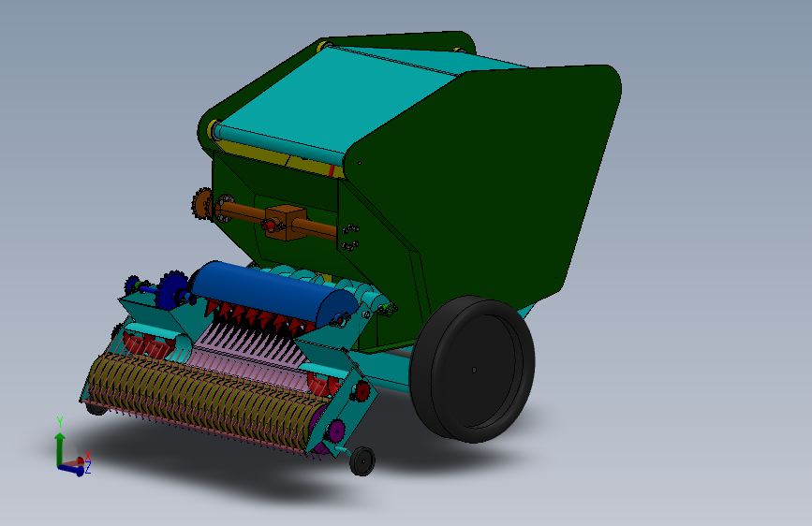Select the bolt cluster on the green front panel
This screenshot has height=526, width=812.
click(350, 237)
